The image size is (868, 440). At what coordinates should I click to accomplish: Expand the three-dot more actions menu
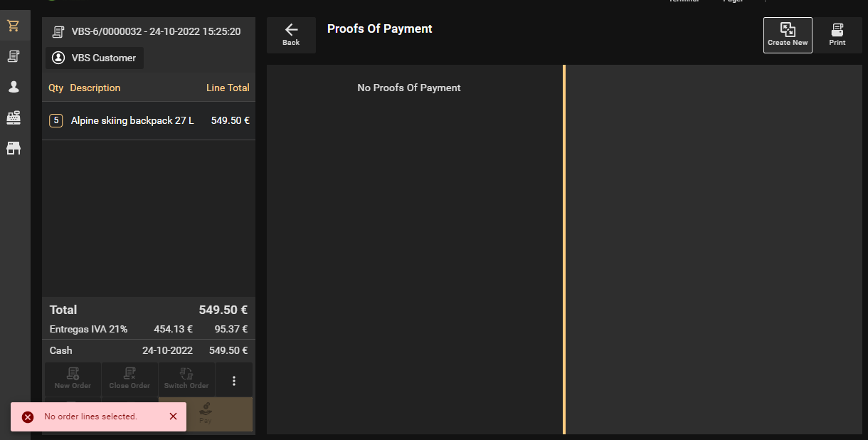pyautogui.click(x=234, y=381)
